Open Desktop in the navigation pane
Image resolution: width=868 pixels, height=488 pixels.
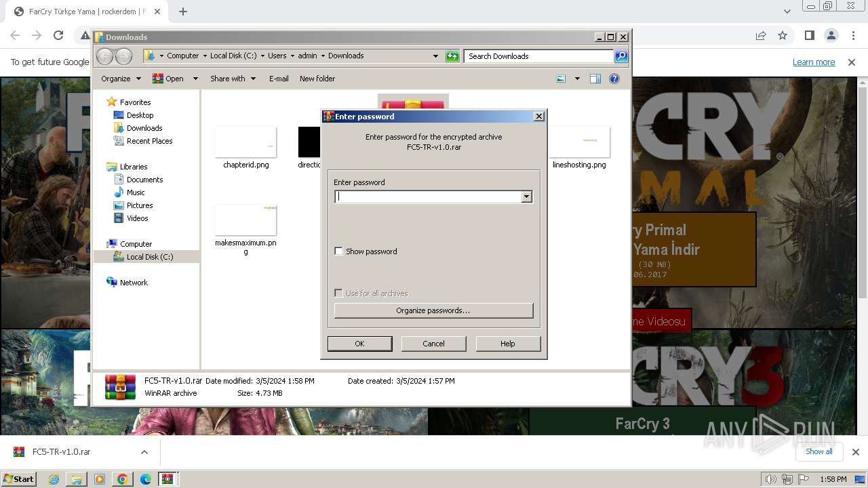point(140,115)
